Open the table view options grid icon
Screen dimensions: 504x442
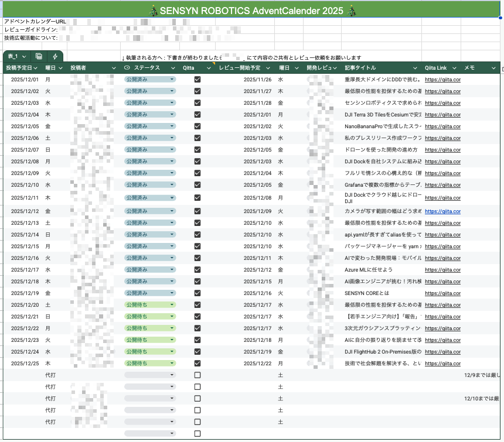(x=39, y=56)
